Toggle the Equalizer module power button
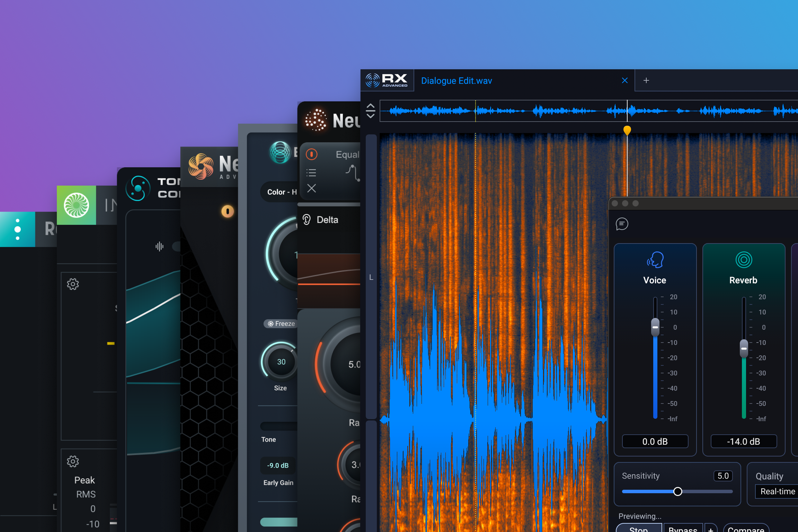This screenshot has width=798, height=532. pos(311,155)
